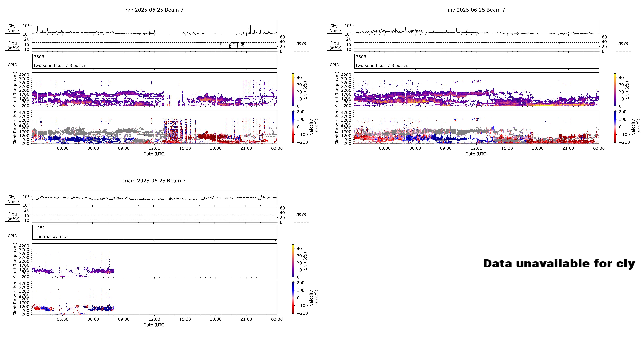Click the "Date (UTC)" axis label under mcm
Screen dimensions: 644x342
[154, 325]
